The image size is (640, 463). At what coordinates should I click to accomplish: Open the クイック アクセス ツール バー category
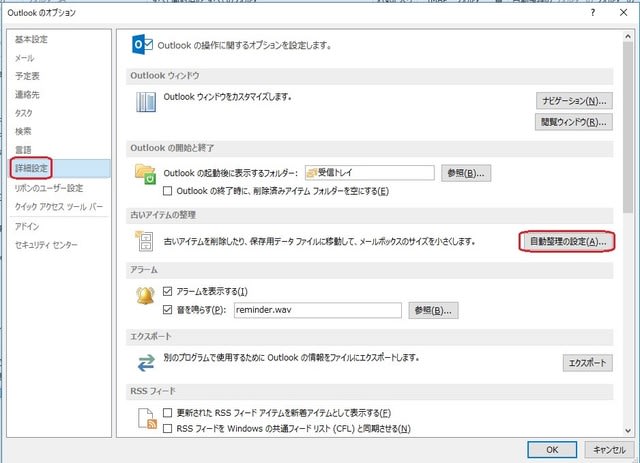(58, 207)
